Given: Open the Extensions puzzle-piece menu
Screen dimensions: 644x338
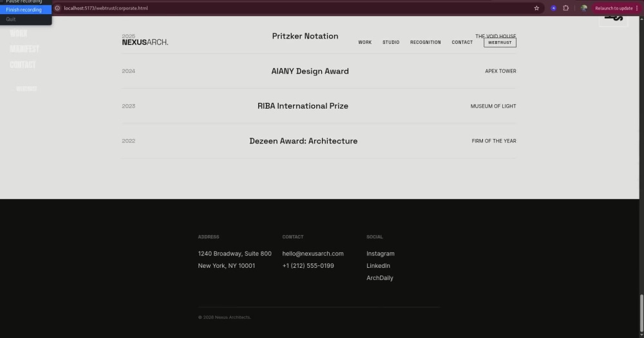Looking at the screenshot, I should click(565, 8).
